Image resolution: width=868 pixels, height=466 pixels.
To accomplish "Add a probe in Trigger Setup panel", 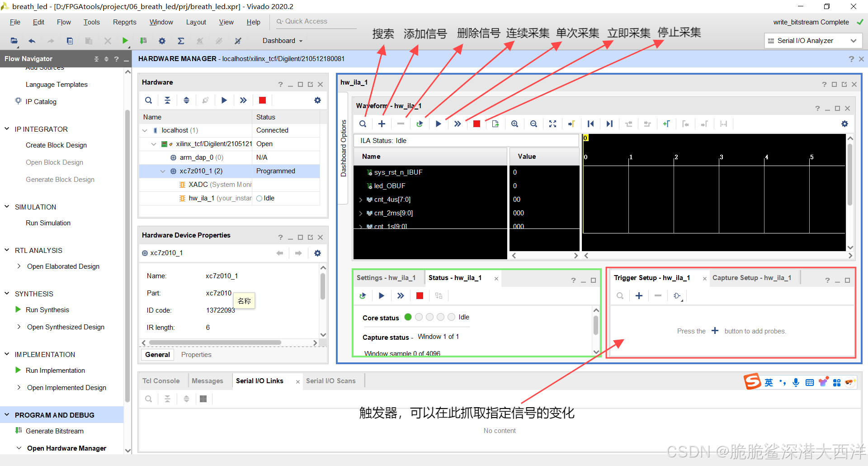I will [x=639, y=296].
